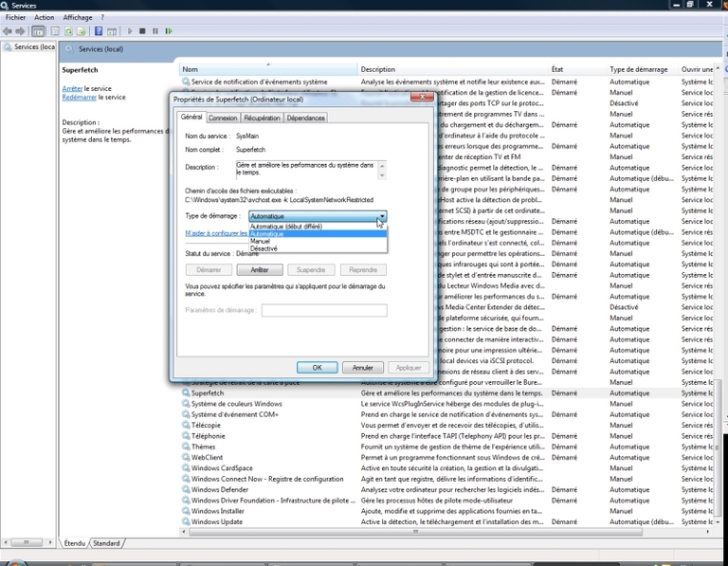
Task: Sort by Nom column header
Action: pyautogui.click(x=268, y=69)
